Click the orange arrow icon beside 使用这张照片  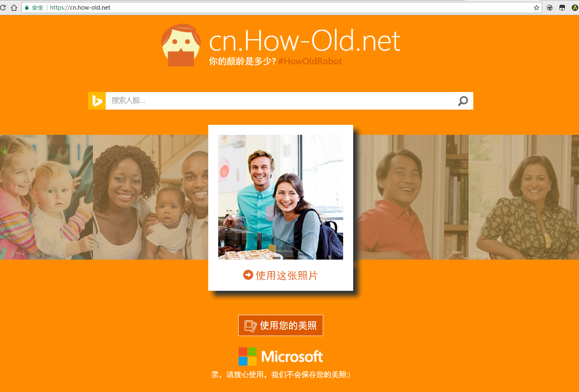(248, 275)
